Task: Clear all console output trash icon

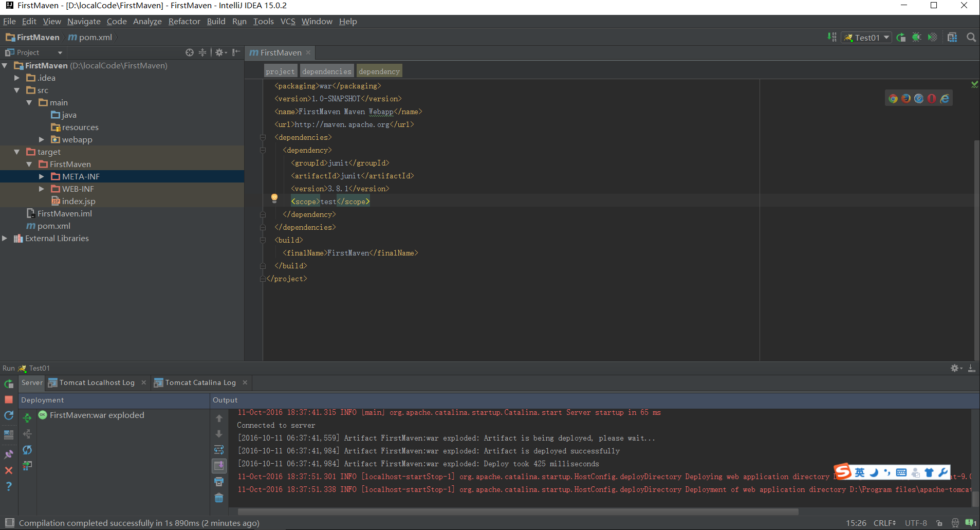Action: coord(219,498)
